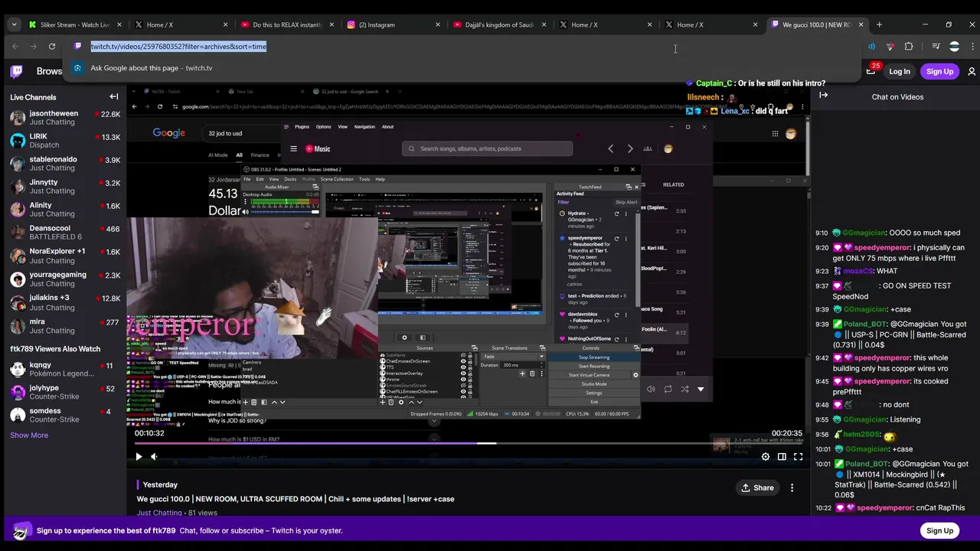Click the video title We gucci 100.0
The image size is (980, 551).
(296, 499)
